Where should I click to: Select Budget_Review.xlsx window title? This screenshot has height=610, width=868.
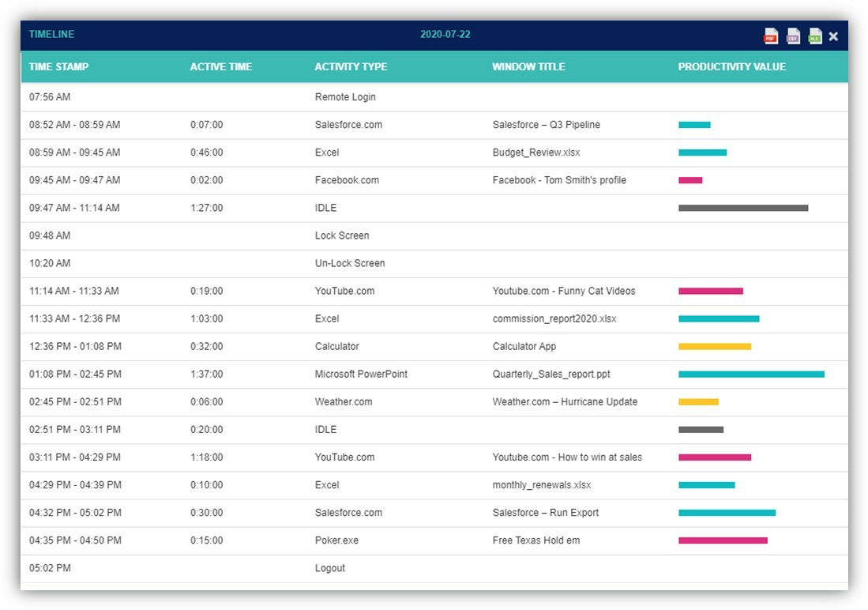click(x=536, y=152)
